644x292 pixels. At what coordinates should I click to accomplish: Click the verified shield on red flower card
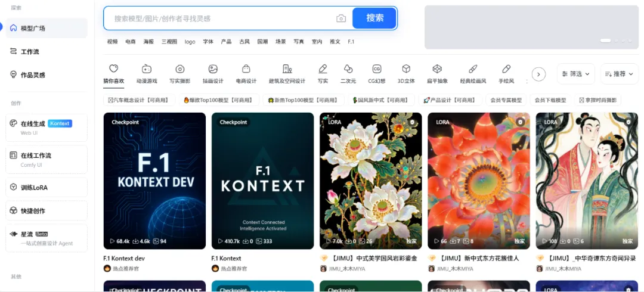[x=521, y=122]
